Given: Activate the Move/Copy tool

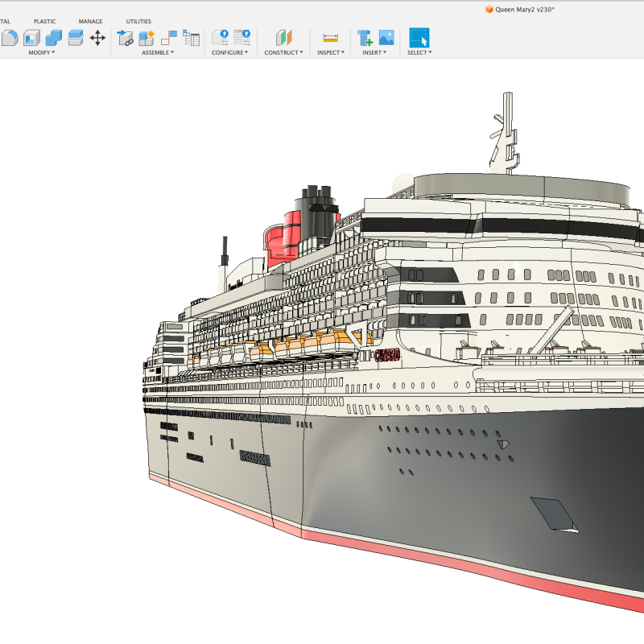Looking at the screenshot, I should (98, 38).
